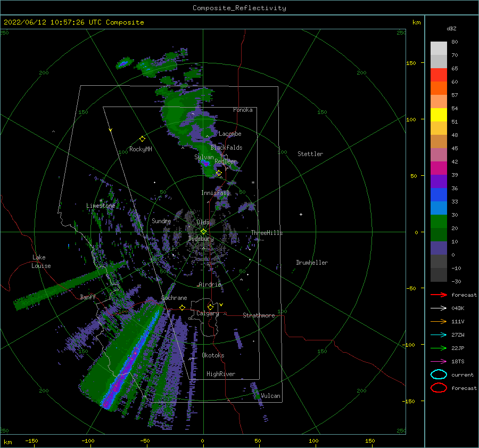Click the RockyMH label

pyautogui.click(x=141, y=149)
